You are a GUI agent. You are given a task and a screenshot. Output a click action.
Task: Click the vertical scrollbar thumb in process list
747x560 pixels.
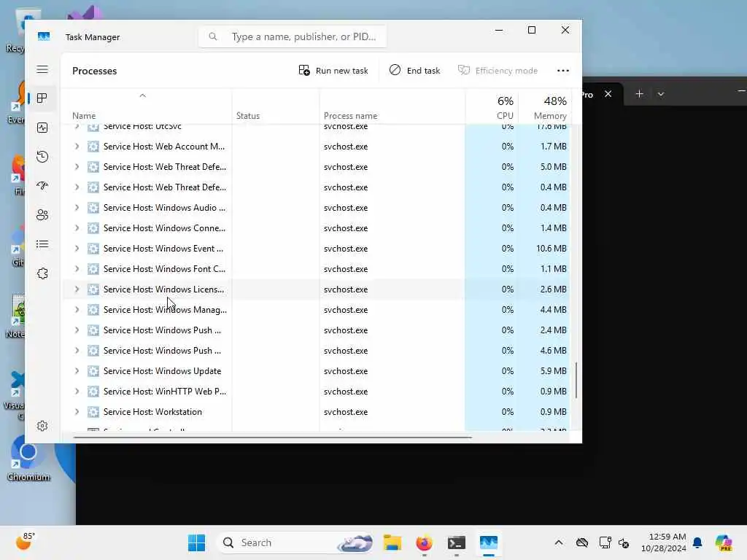pyautogui.click(x=576, y=380)
